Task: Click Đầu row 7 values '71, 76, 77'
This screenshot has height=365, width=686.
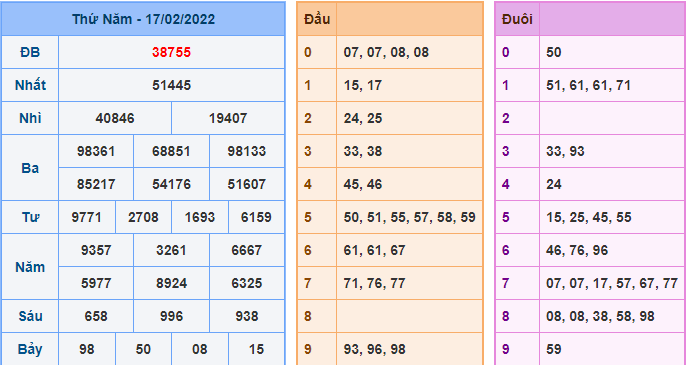Action: tap(374, 283)
